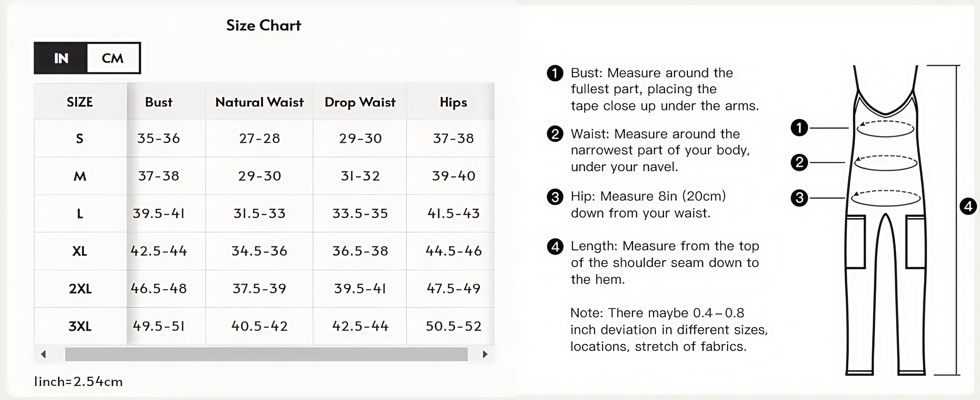Click the right scroll arrow under table
This screenshot has width=980, height=400.
click(x=485, y=354)
